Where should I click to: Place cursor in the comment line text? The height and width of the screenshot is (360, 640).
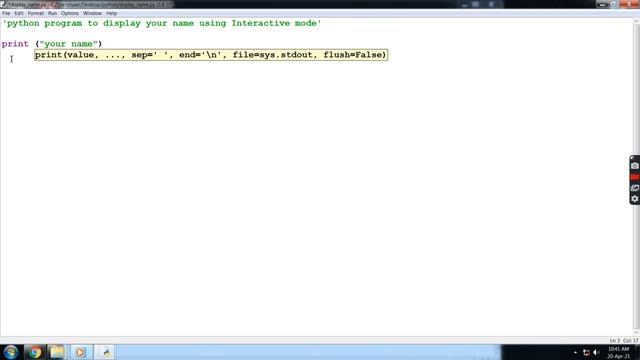point(162,23)
